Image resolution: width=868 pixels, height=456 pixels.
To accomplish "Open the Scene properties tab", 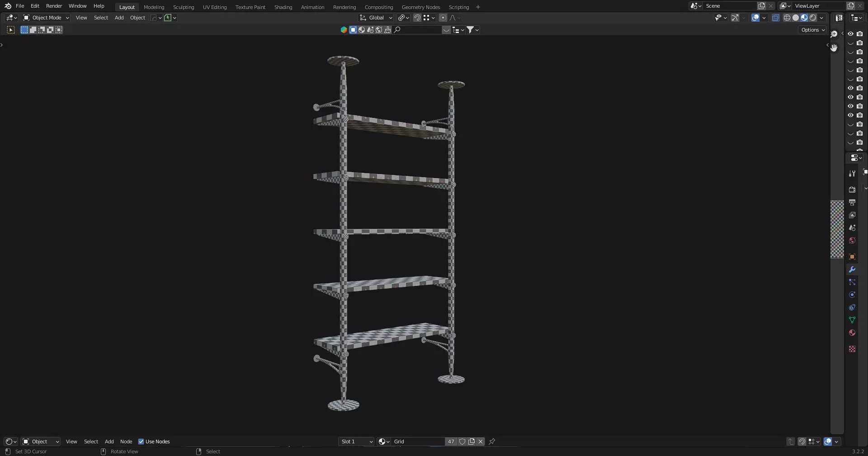I will (852, 228).
